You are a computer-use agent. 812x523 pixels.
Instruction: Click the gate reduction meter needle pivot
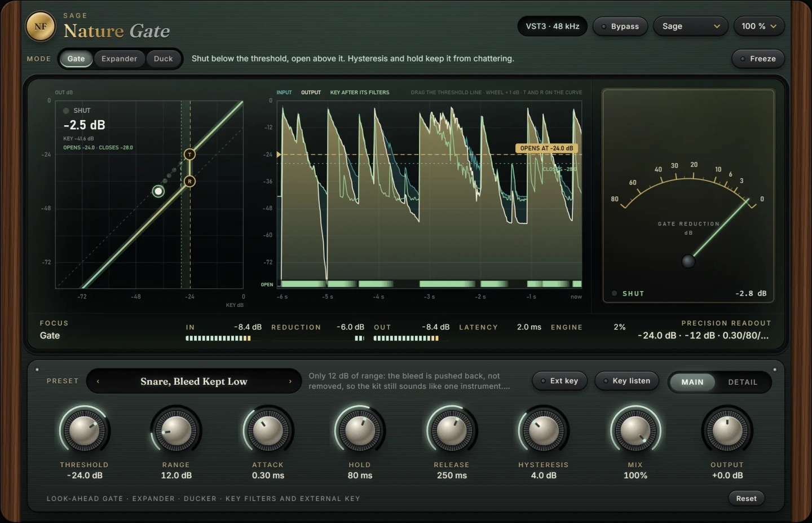coord(689,261)
